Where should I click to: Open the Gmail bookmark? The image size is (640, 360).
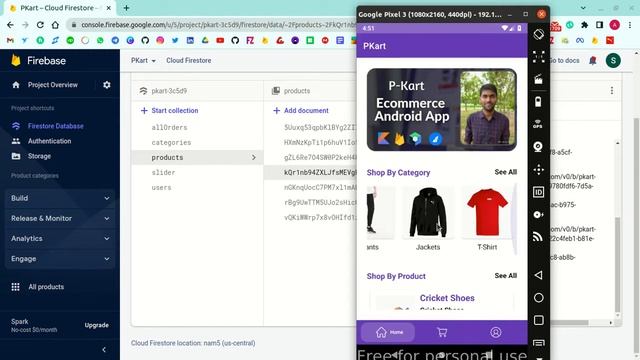10,40
